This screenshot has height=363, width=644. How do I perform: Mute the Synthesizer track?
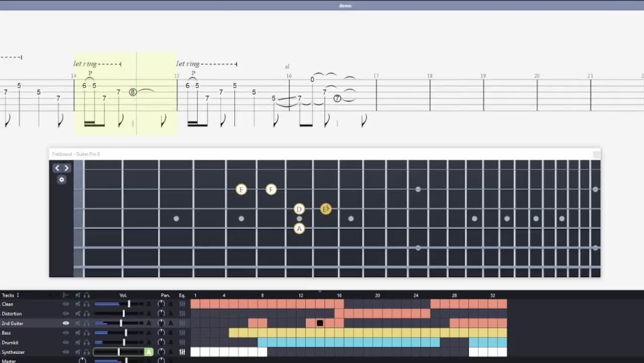[x=78, y=352]
